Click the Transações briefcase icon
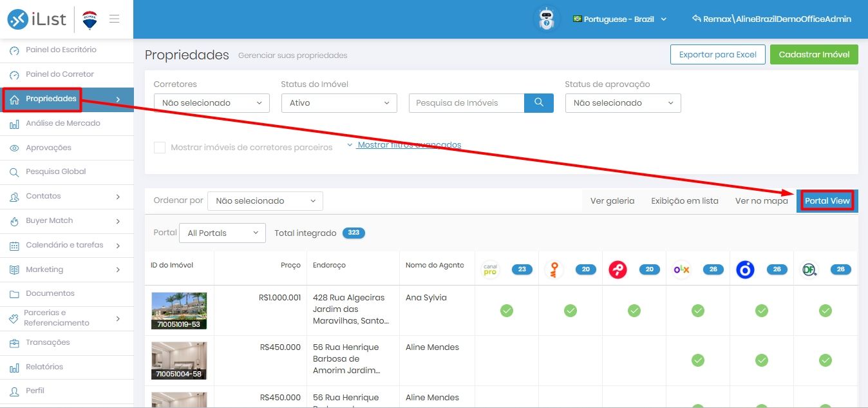This screenshot has width=868, height=408. coord(14,343)
